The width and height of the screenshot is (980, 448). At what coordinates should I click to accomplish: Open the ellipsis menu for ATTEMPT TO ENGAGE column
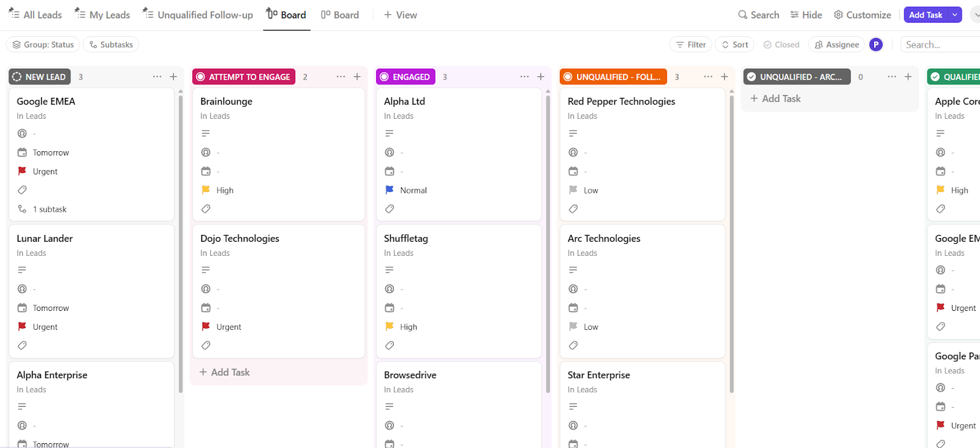pyautogui.click(x=341, y=77)
